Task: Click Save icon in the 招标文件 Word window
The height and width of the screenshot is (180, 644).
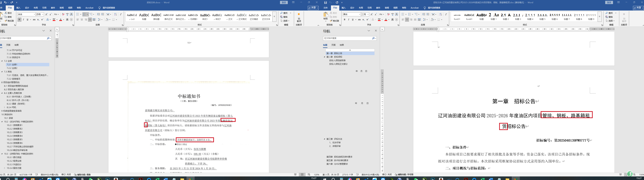Action: click(x=325, y=3)
